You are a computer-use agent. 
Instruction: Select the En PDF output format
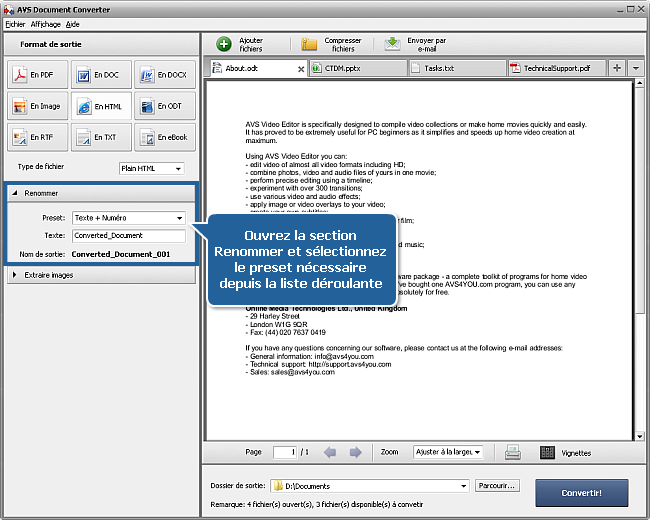[36, 75]
